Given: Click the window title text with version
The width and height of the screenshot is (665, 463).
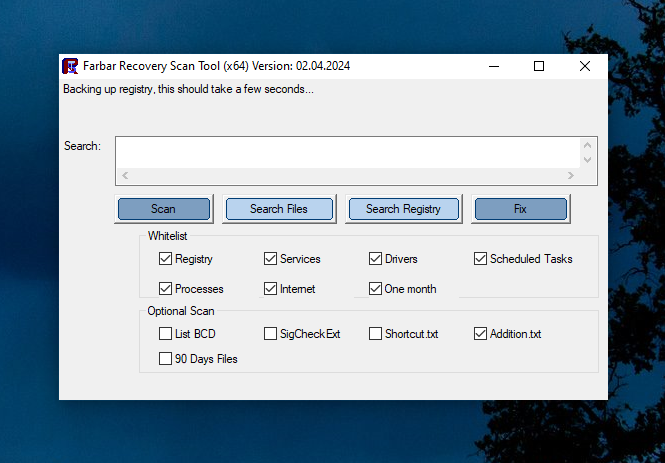Looking at the screenshot, I should coord(216,66).
